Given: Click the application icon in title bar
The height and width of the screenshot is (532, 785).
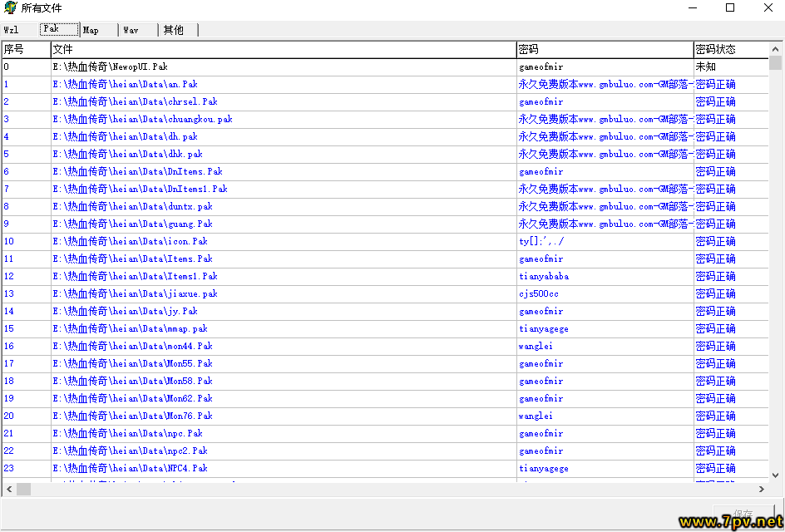Looking at the screenshot, I should 10,8.
